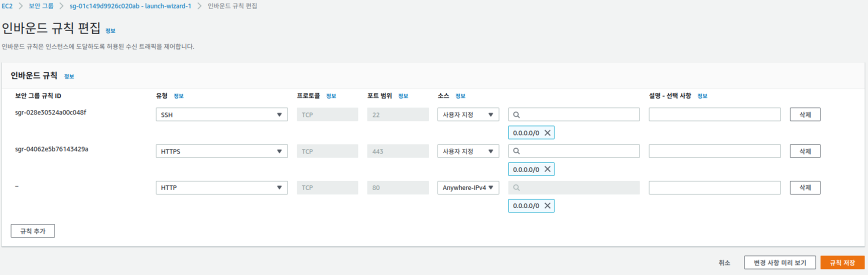This screenshot has width=868, height=275.
Task: Open 정보 link next to page title
Action: (110, 31)
